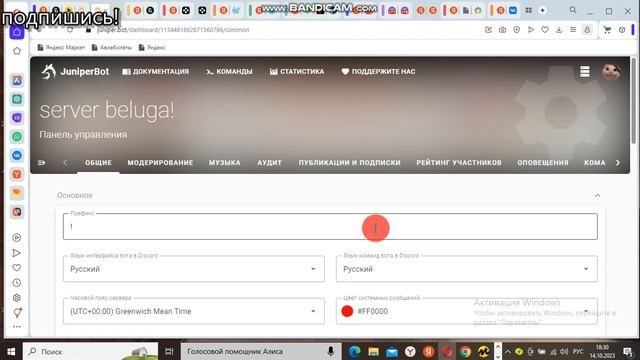
Task: Switch to the Оповещения tab
Action: coord(543,162)
